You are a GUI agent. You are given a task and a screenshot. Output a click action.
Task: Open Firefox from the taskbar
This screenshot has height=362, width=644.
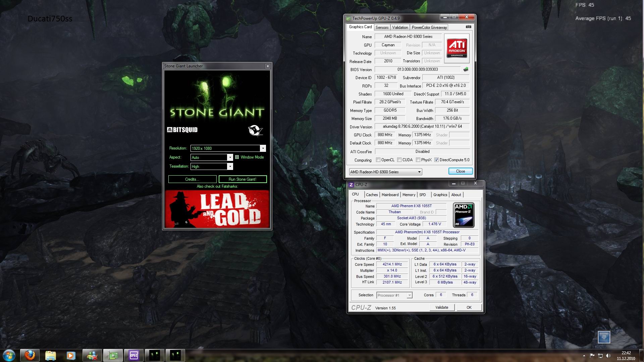click(x=30, y=355)
